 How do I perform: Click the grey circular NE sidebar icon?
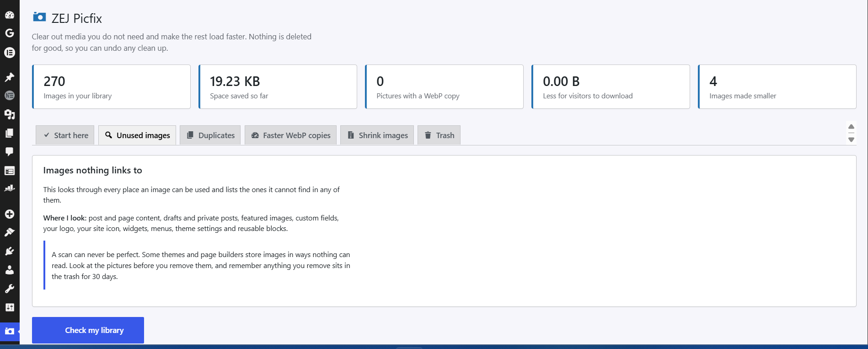tap(10, 95)
